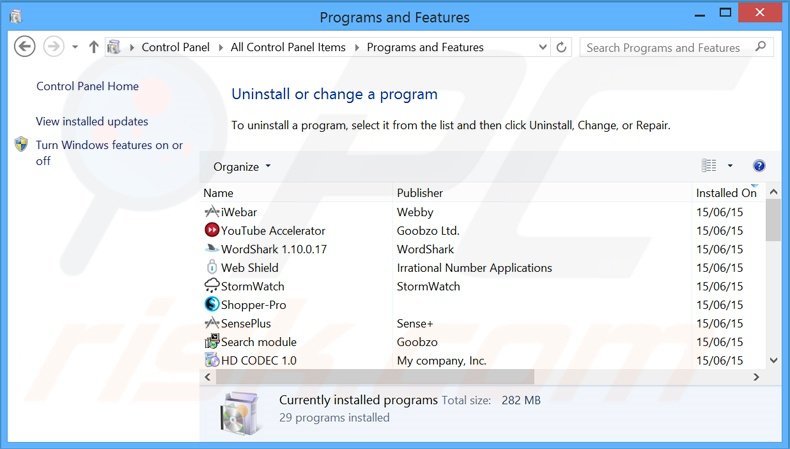790x449 pixels.
Task: Expand the chevron before Control Panel breadcrumb
Action: coord(132,47)
